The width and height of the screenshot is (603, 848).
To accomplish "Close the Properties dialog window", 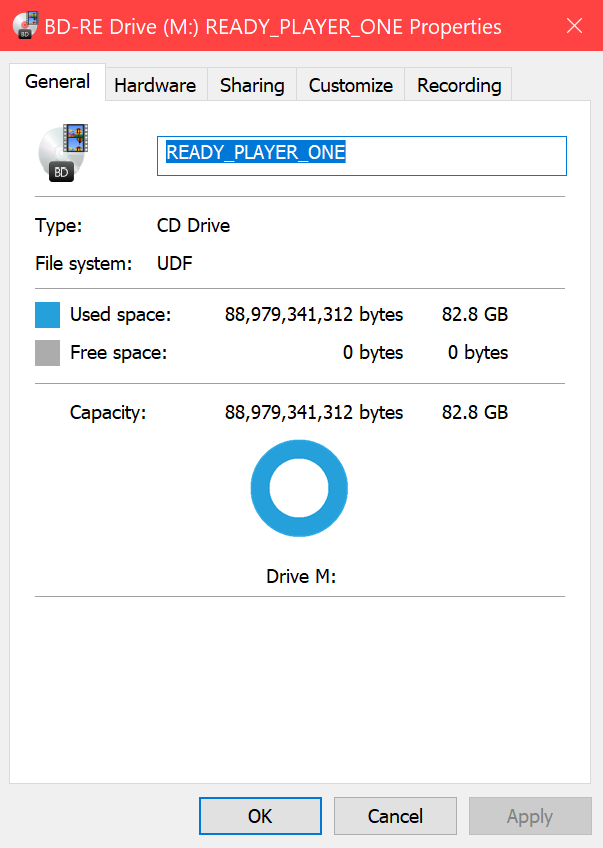I will pyautogui.click(x=574, y=26).
